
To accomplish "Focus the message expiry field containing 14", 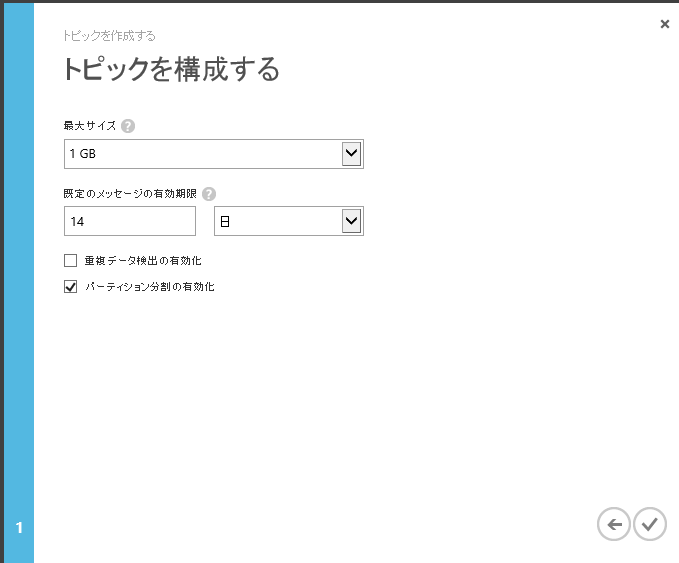I will point(129,221).
